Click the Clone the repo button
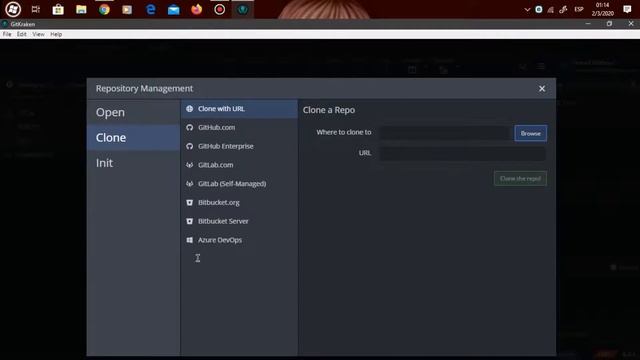The height and width of the screenshot is (360, 640). [520, 178]
